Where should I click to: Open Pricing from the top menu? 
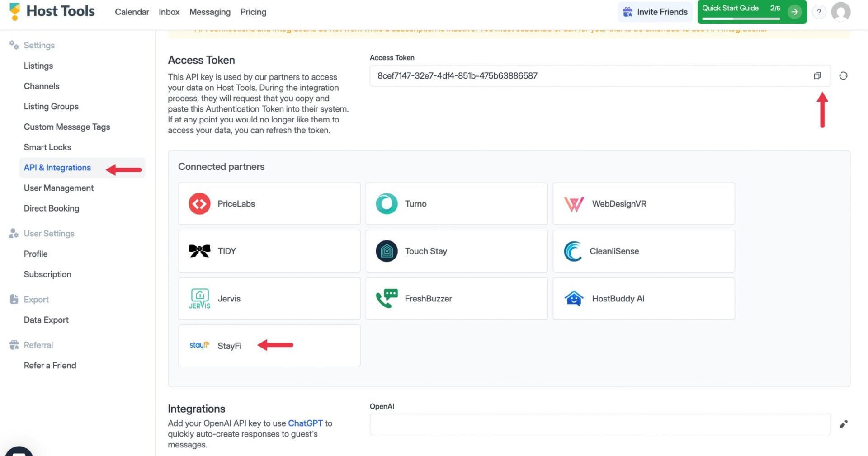[253, 12]
